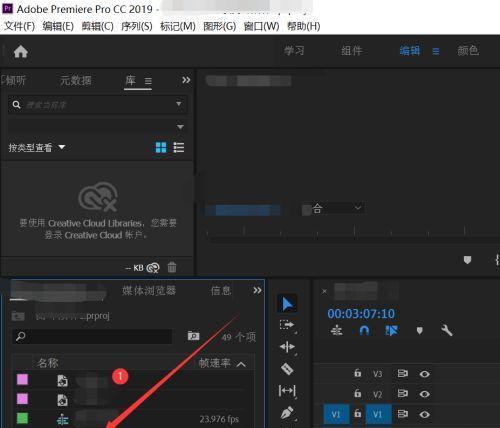Toggle sync lock for V2
Image resolution: width=500 pixels, height=428 pixels.
tap(403, 394)
